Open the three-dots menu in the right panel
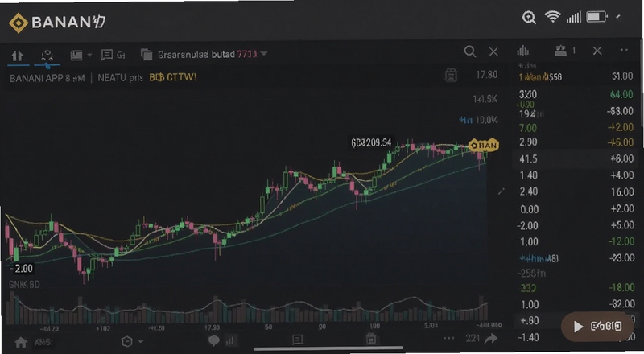The image size is (644, 354). pos(624,50)
